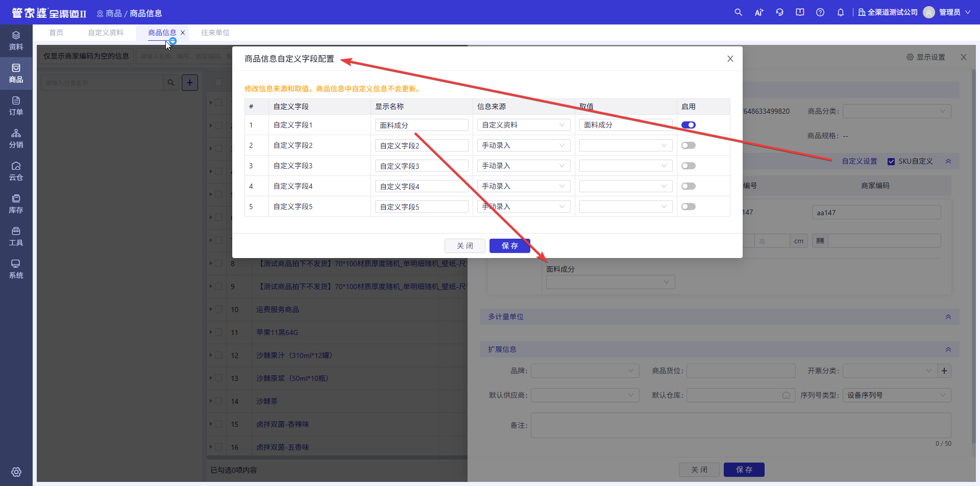Open the manual book icon
The width and height of the screenshot is (980, 486).
click(x=800, y=12)
